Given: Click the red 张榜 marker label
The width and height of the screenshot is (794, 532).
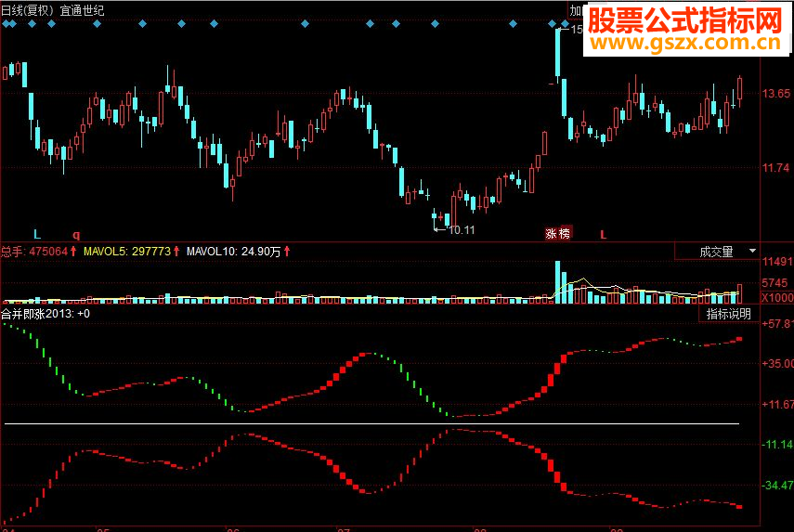Looking at the screenshot, I should coord(557,233).
